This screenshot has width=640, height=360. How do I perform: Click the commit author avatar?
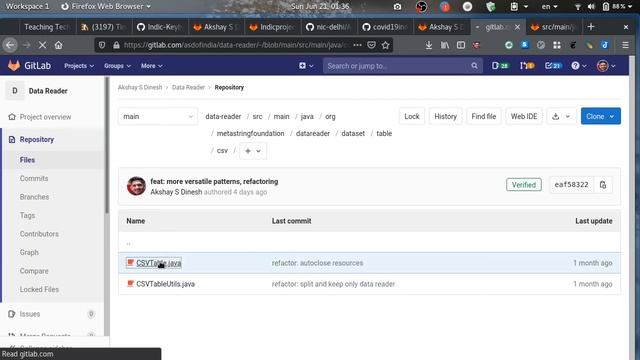(136, 186)
